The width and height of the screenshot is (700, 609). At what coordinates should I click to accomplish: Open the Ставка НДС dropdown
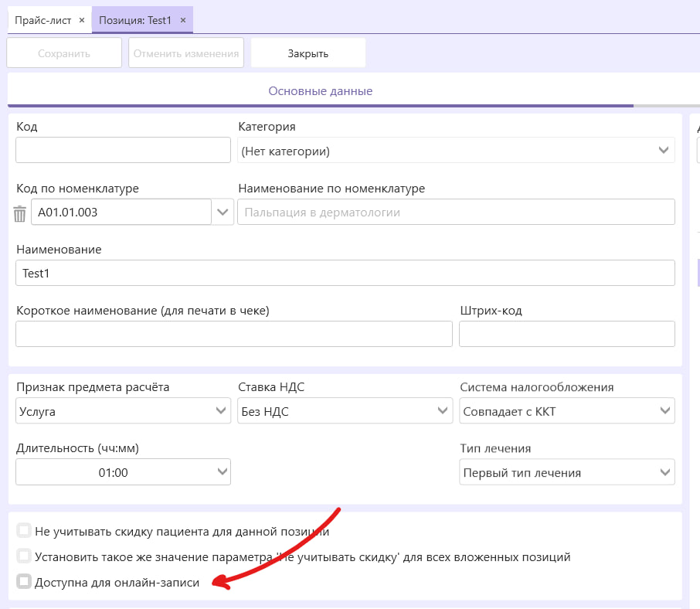point(345,410)
